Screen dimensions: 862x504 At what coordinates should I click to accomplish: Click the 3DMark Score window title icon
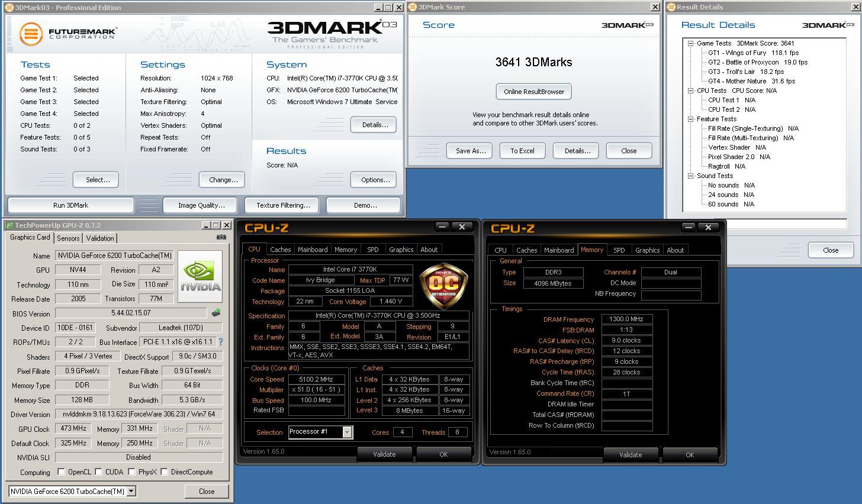click(x=413, y=7)
